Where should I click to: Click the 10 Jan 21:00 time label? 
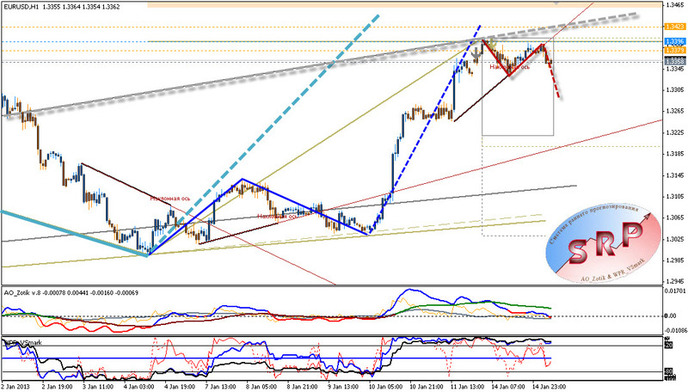425,387
